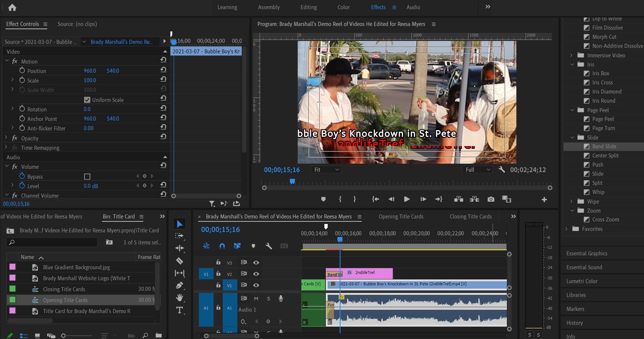The width and height of the screenshot is (644, 339).
Task: Open the Closing Title Cards sequence tab
Action: pos(471,217)
